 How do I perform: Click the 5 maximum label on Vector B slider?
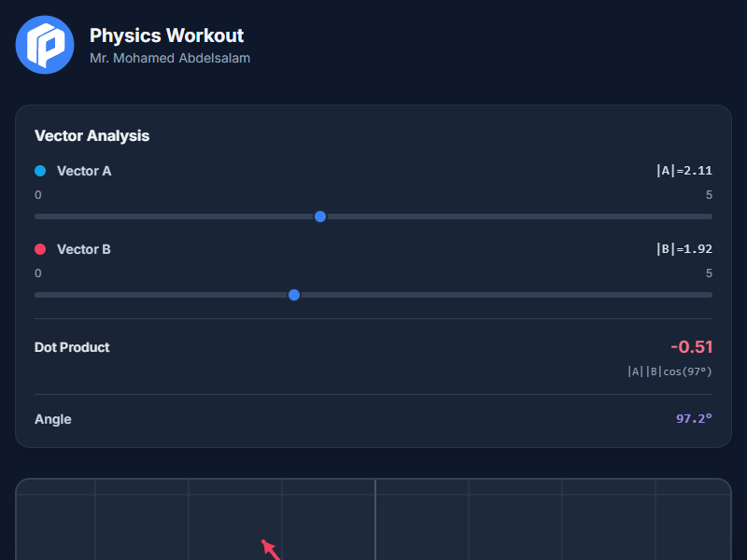(x=708, y=273)
